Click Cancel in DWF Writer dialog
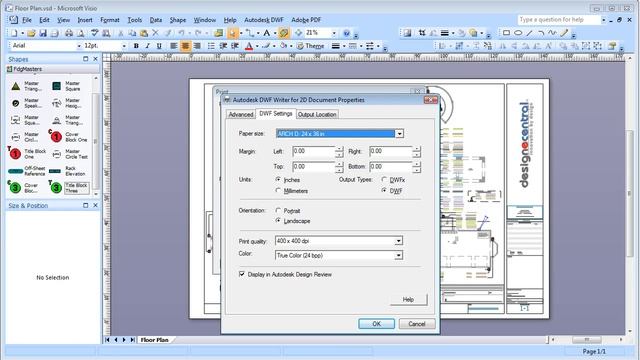640x360 pixels. point(417,324)
